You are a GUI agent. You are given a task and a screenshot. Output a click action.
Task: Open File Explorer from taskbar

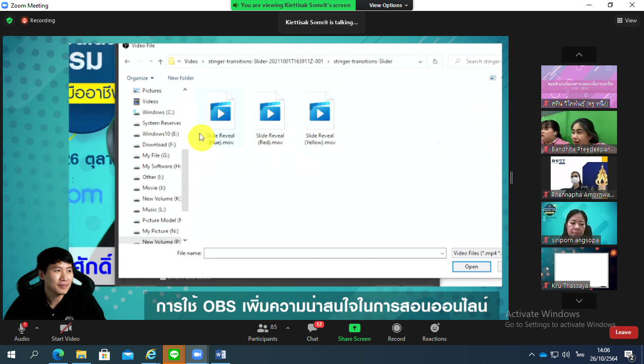coord(81,355)
